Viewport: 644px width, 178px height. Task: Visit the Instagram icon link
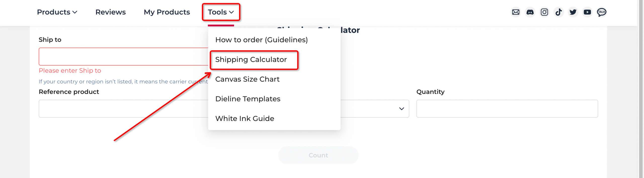click(544, 12)
